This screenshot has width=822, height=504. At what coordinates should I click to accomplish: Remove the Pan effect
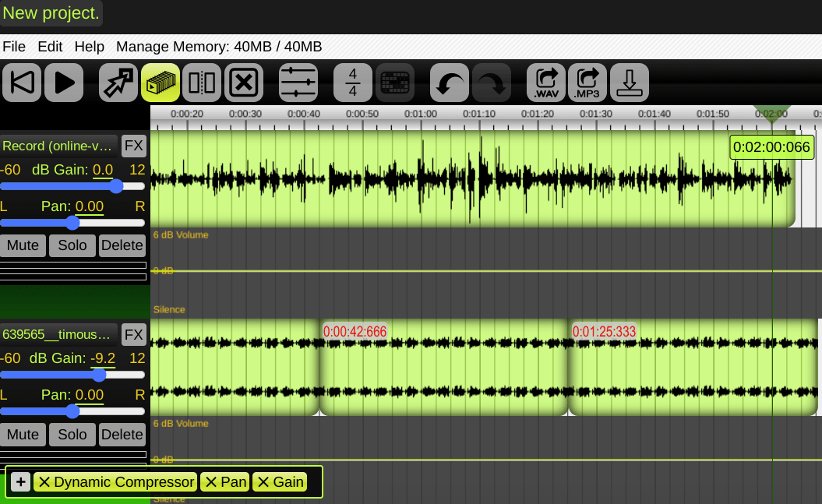[x=210, y=482]
